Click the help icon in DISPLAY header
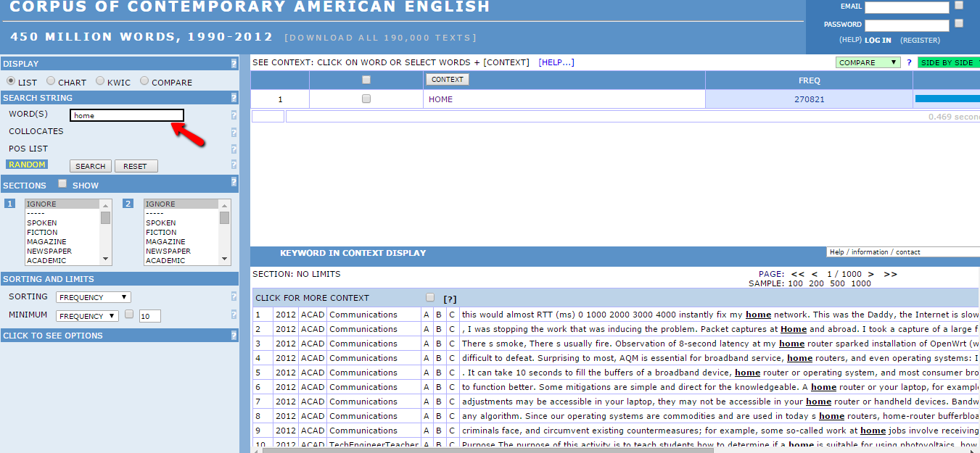Viewport: 980px width, 453px height. tap(234, 64)
